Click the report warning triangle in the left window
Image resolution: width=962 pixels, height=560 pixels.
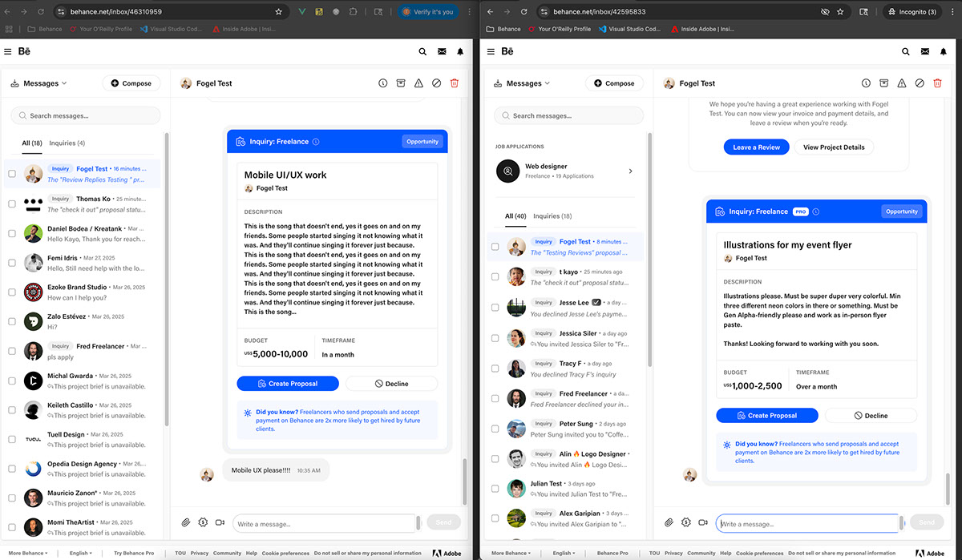[418, 83]
